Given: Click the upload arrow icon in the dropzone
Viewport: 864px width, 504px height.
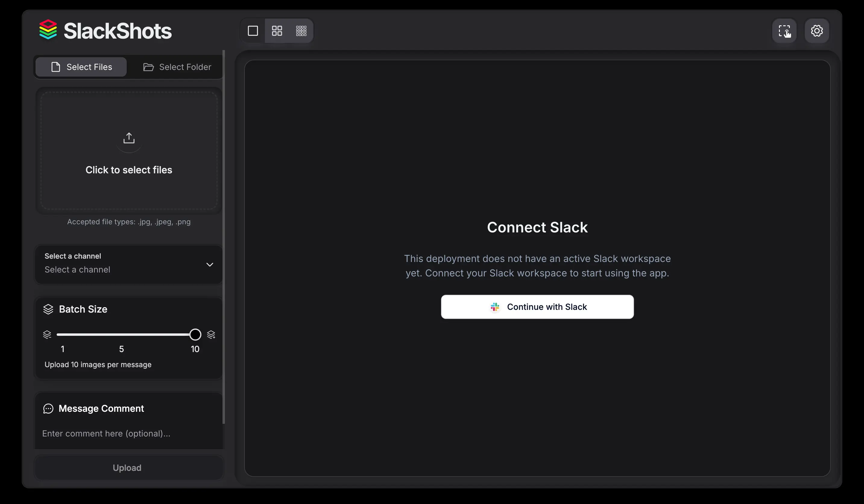Looking at the screenshot, I should pyautogui.click(x=129, y=138).
